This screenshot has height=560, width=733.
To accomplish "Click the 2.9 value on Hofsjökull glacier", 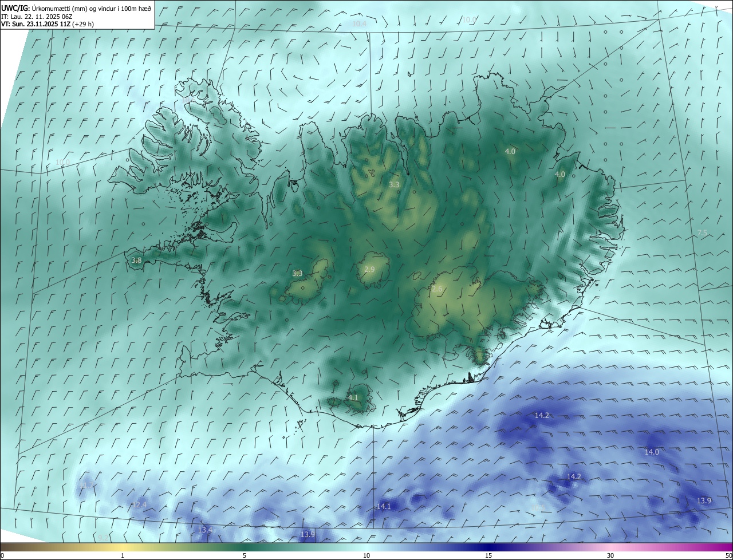I will click(369, 269).
